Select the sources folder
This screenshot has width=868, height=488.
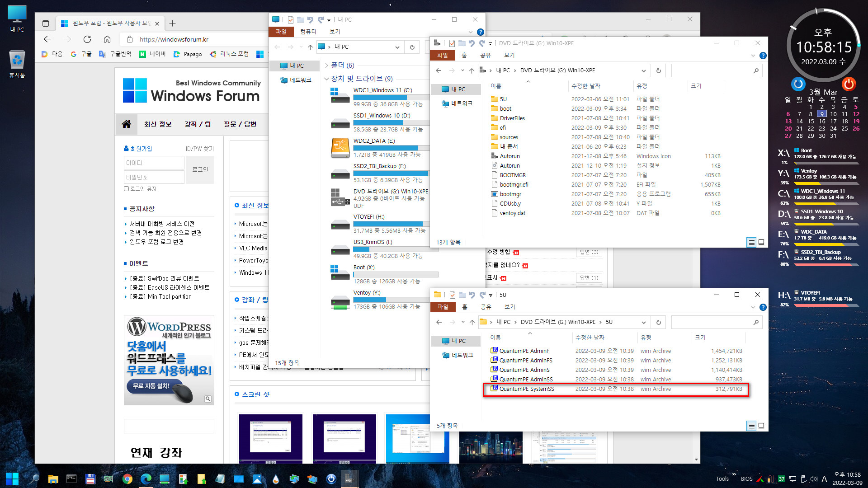pos(509,137)
